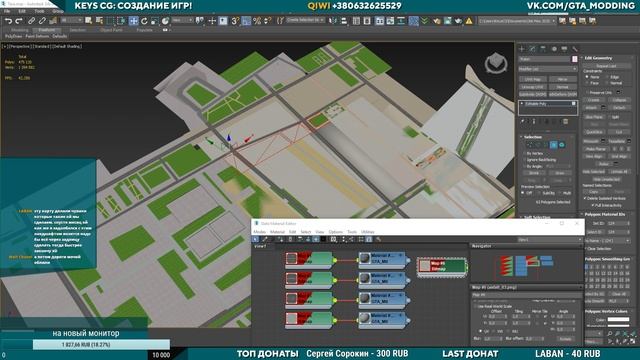Open Material menu in Slate Material Editor

[x=277, y=232]
